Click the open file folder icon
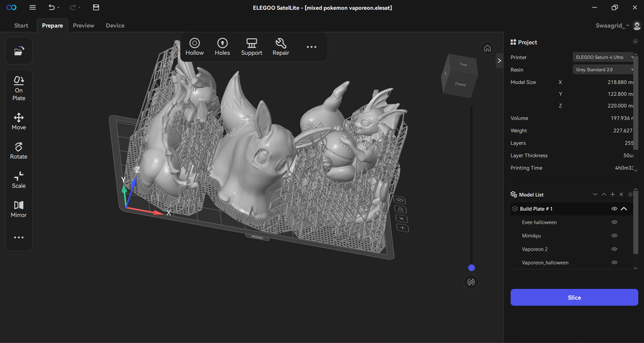The height and width of the screenshot is (343, 644). [19, 51]
